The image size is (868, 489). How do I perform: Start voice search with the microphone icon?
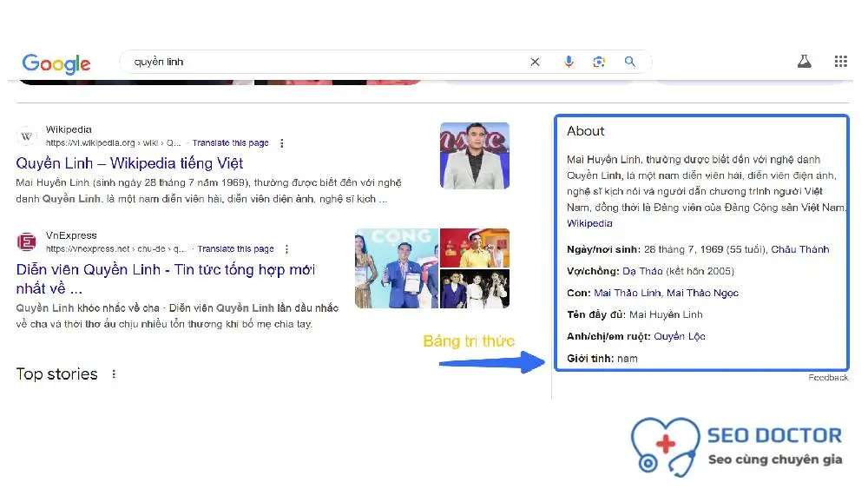(569, 62)
